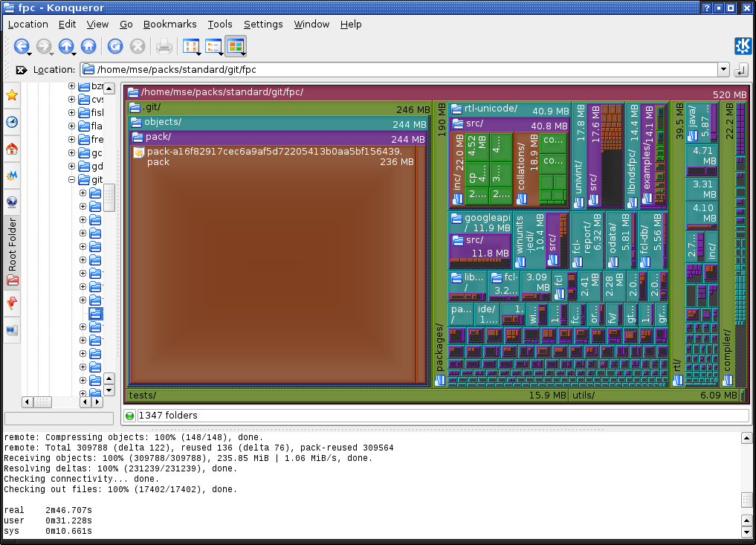This screenshot has height=545, width=756.
Task: Click the Home folder toolbar icon
Action: (x=88, y=47)
